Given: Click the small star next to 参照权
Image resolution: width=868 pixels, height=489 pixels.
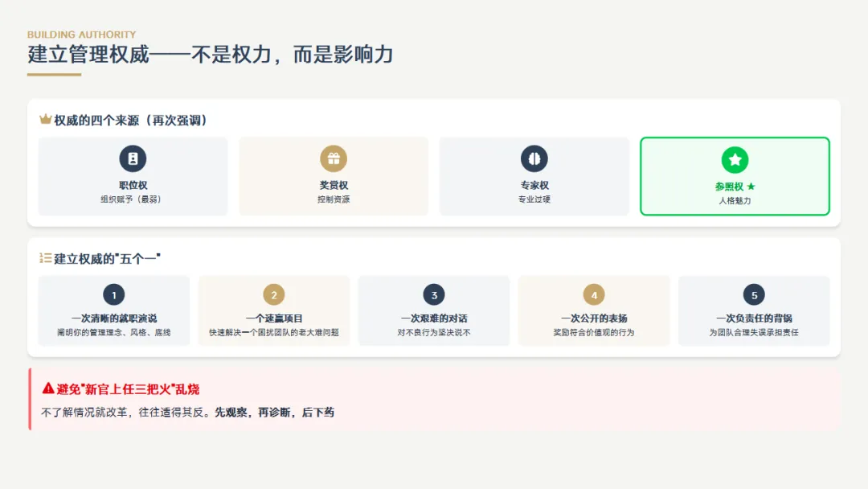Looking at the screenshot, I should tap(751, 187).
